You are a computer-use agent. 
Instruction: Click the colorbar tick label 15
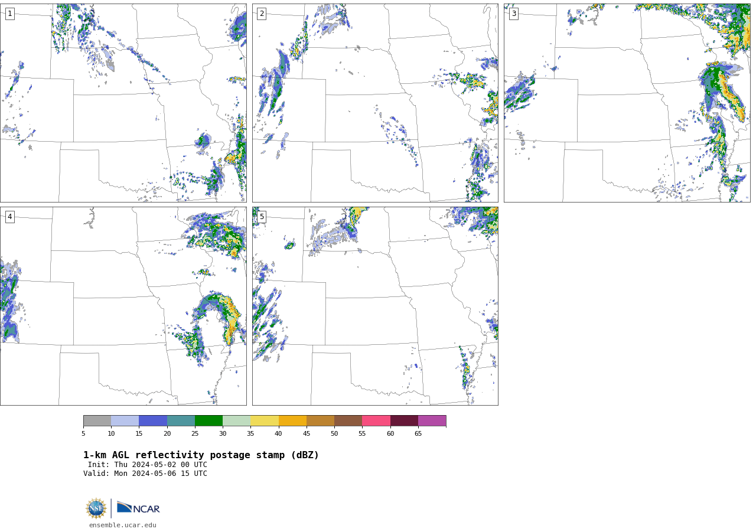pos(139,434)
